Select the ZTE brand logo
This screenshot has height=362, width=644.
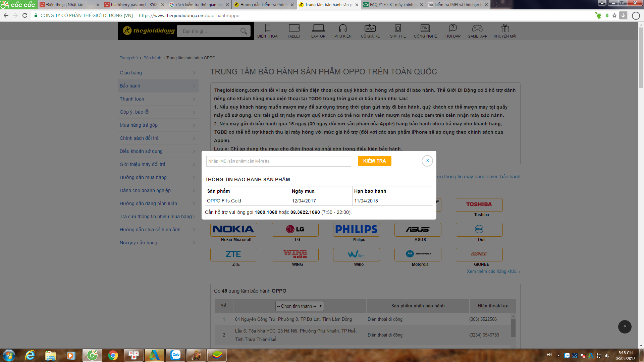tap(234, 254)
